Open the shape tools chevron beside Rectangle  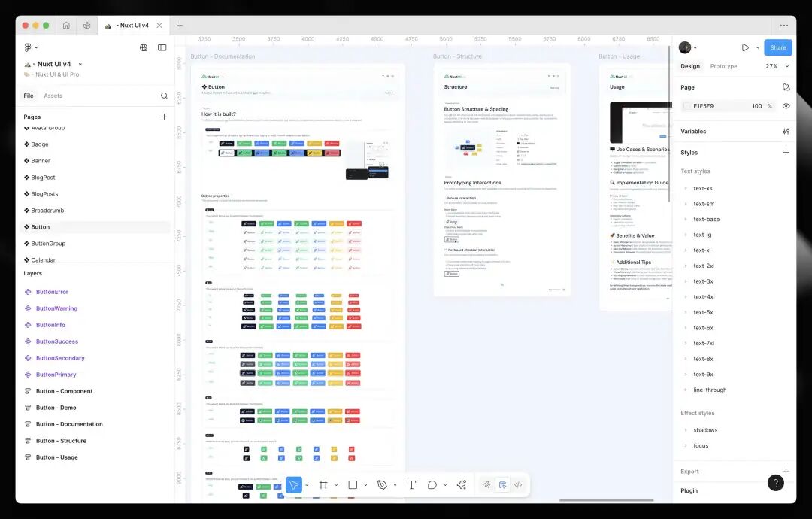[x=365, y=485]
